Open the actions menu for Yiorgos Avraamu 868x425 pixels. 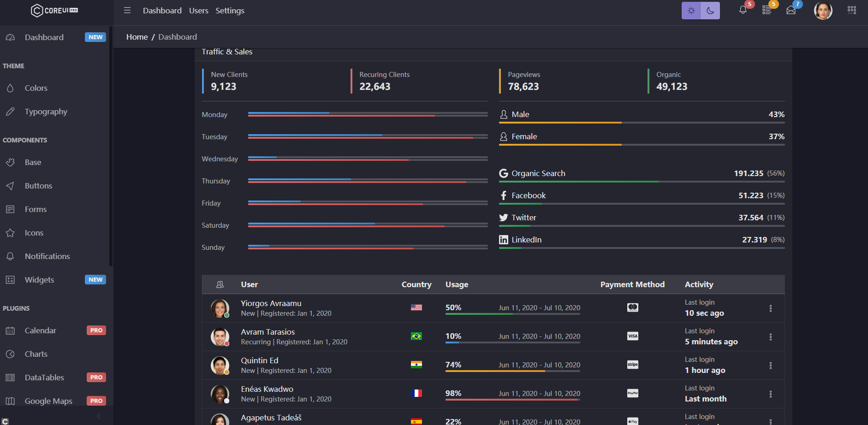point(770,308)
